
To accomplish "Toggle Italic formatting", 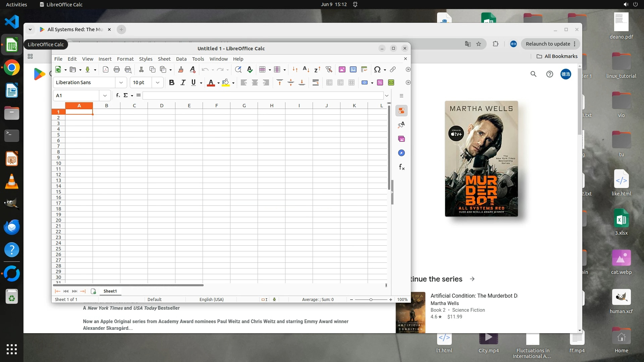I will tap(183, 82).
